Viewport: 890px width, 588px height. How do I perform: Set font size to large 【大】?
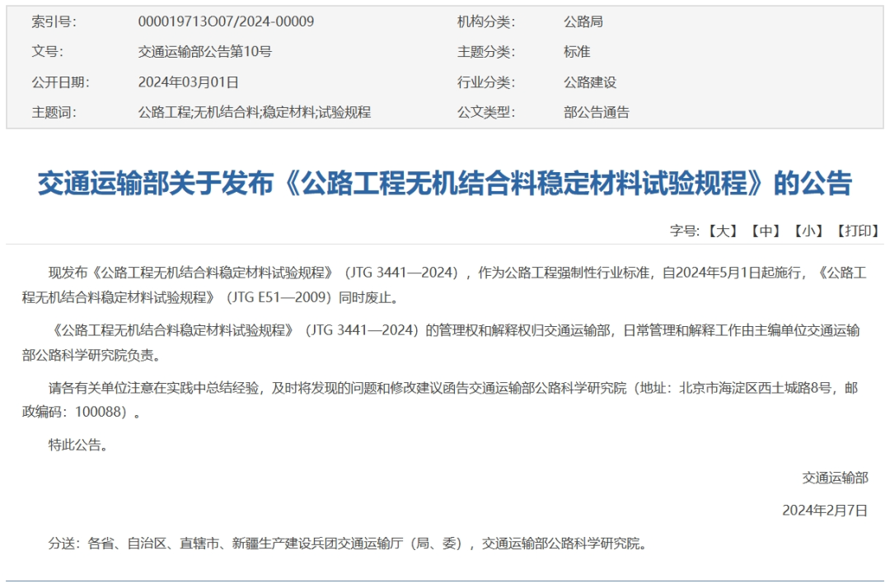tap(723, 231)
